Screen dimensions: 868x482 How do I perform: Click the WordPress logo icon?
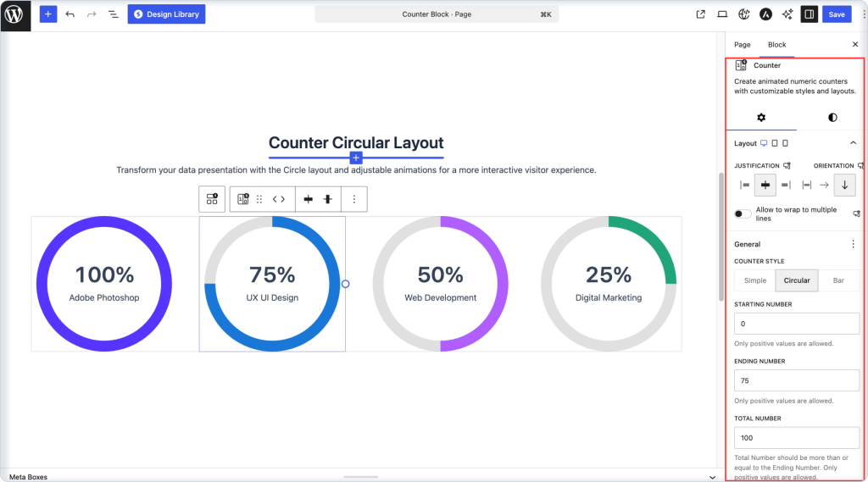tap(15, 15)
